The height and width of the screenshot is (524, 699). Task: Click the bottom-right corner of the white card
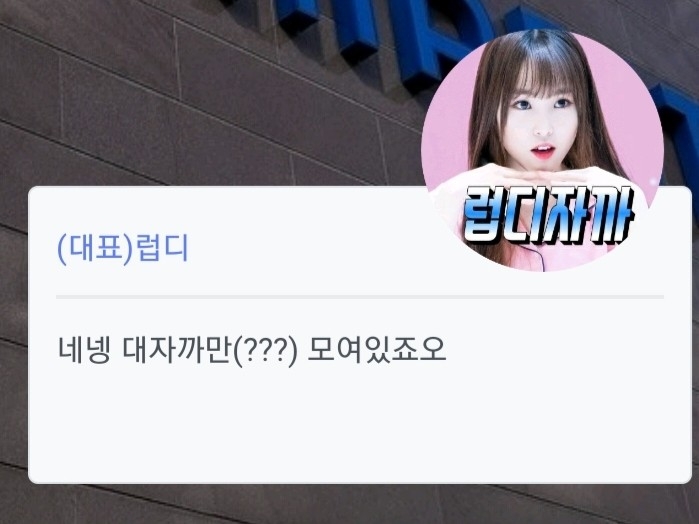(687, 478)
